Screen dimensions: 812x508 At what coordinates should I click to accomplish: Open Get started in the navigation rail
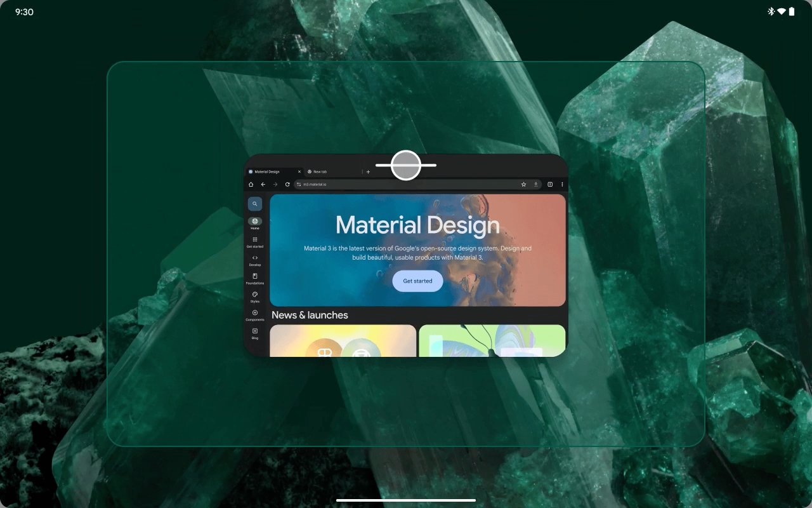[254, 242]
